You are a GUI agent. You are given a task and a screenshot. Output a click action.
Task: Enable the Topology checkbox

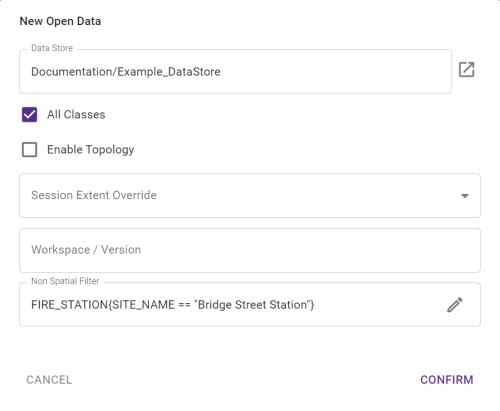coord(29,150)
